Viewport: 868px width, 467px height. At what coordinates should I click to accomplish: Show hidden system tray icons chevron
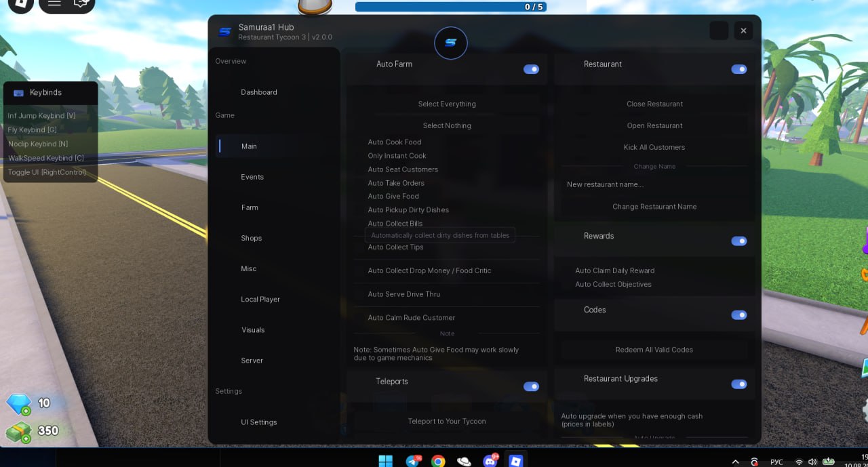[736, 462]
